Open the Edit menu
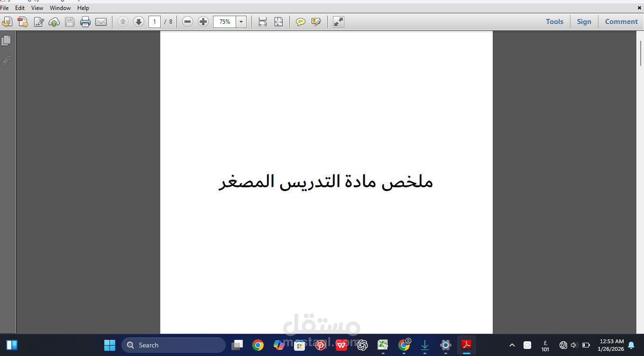 pos(20,8)
